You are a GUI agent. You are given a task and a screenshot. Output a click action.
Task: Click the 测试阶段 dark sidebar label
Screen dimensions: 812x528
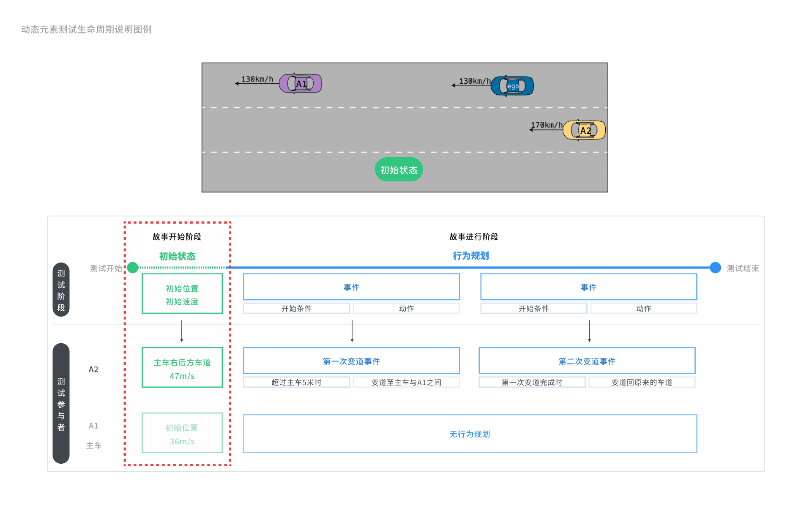[61, 290]
